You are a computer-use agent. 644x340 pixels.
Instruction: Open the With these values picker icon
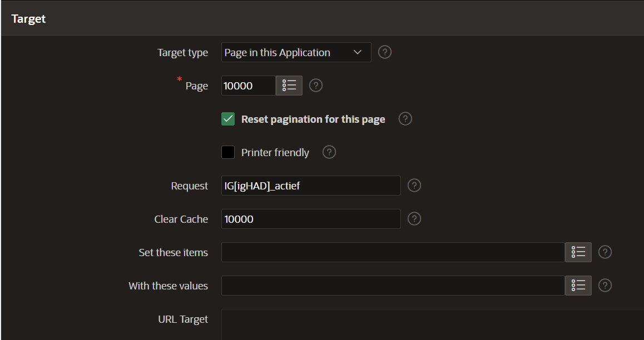coord(578,286)
